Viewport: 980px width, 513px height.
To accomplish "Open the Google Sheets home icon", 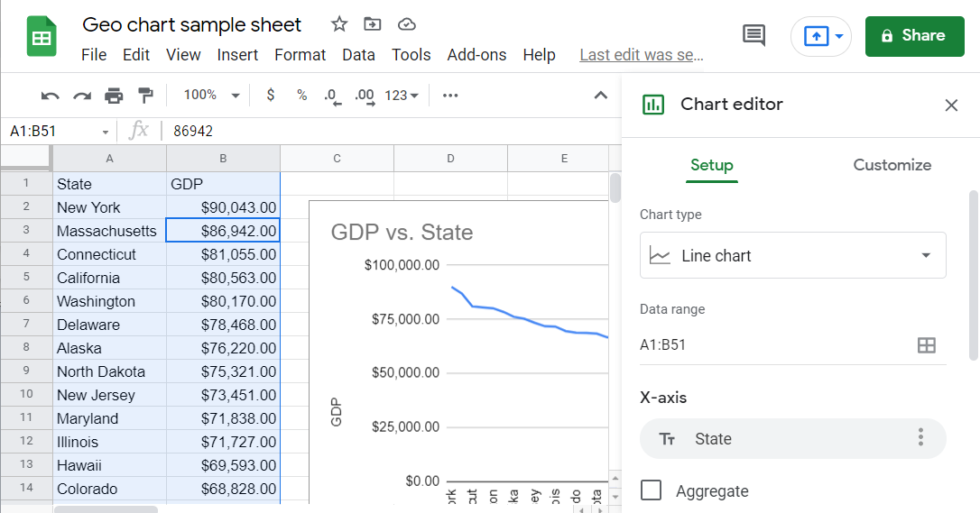I will click(42, 37).
